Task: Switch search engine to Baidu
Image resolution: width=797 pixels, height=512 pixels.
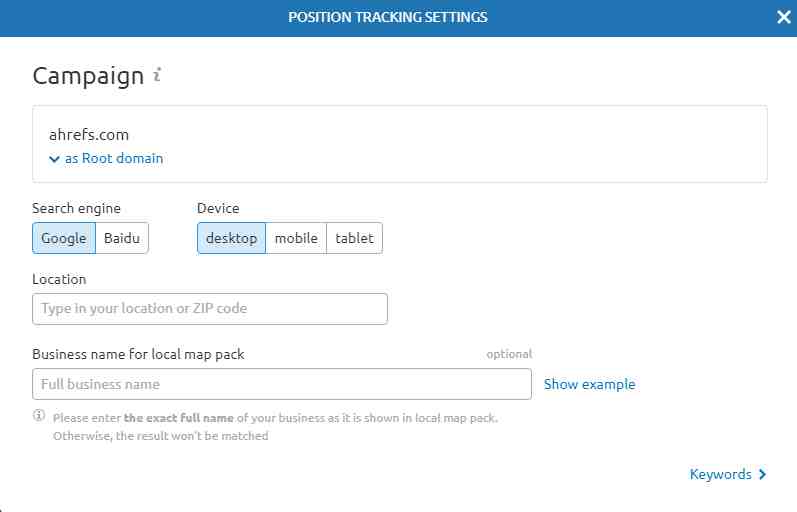Action: click(x=122, y=238)
